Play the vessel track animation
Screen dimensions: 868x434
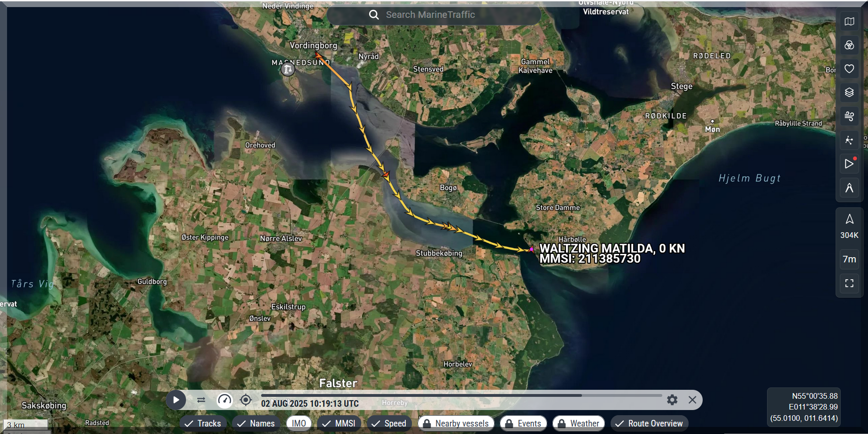tap(176, 400)
